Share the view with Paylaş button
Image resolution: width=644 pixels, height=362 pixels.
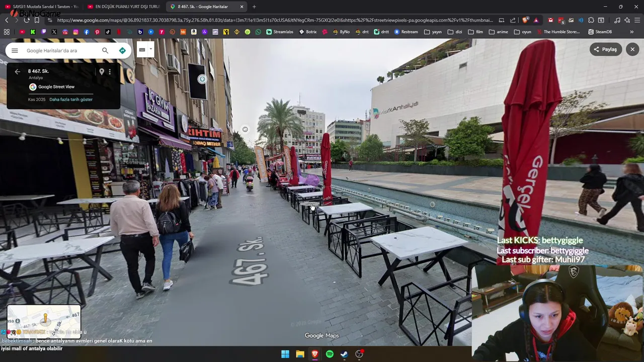pyautogui.click(x=606, y=49)
